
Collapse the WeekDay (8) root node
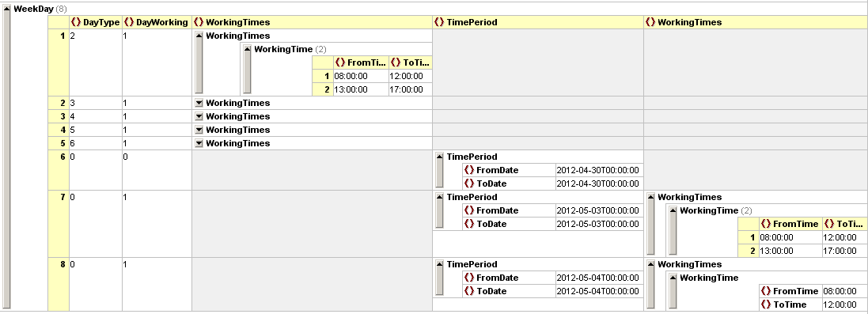pyautogui.click(x=6, y=9)
